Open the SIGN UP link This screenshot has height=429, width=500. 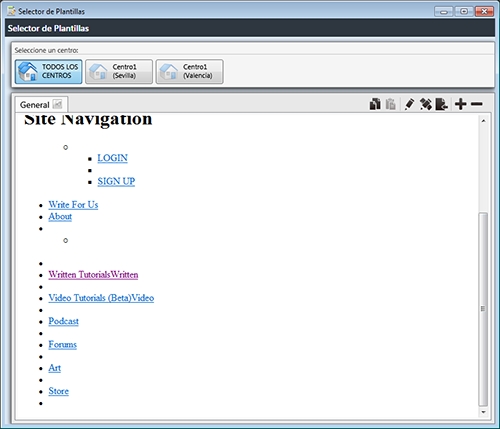pyautogui.click(x=116, y=181)
